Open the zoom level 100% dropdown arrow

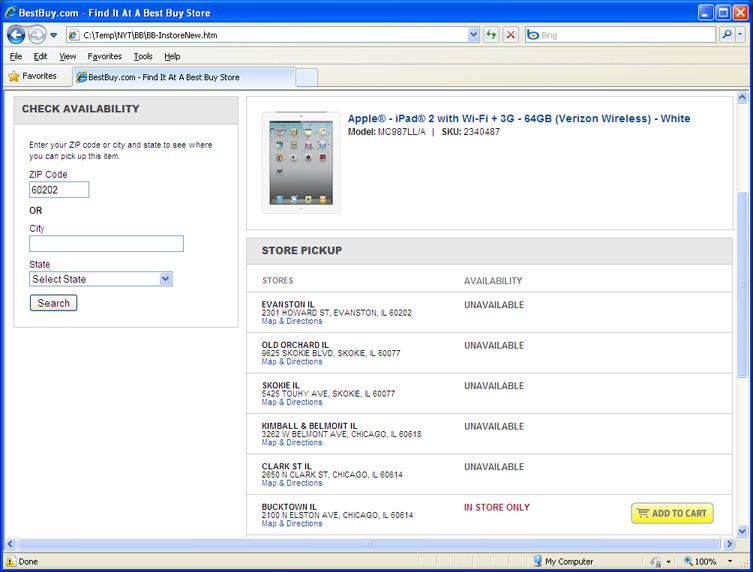coord(730,561)
